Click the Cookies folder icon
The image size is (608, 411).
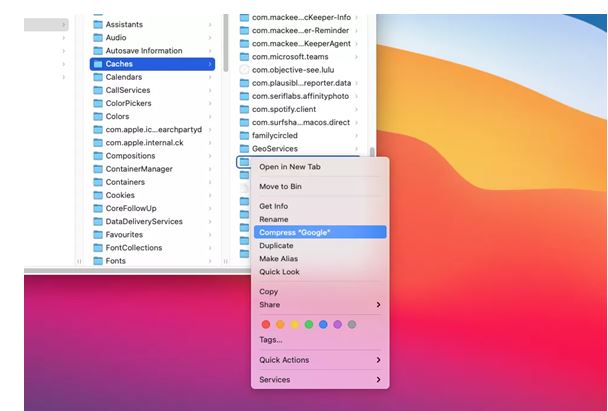coord(98,195)
